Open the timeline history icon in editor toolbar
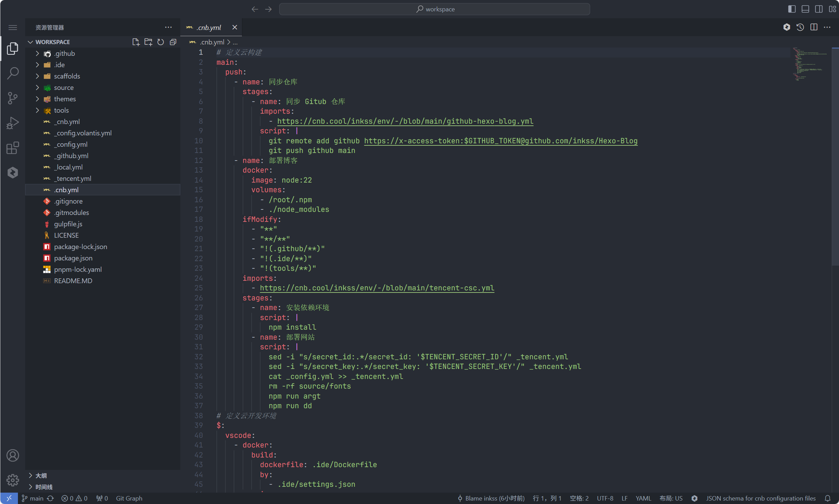 800,27
